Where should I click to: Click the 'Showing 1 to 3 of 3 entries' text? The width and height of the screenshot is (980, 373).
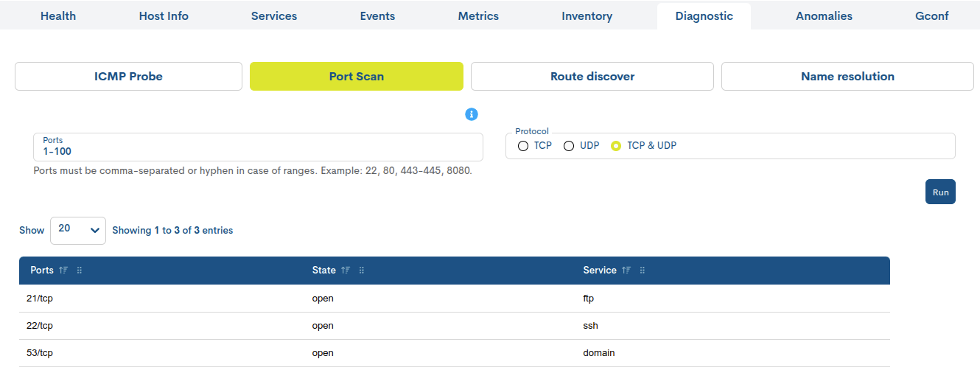(x=172, y=231)
